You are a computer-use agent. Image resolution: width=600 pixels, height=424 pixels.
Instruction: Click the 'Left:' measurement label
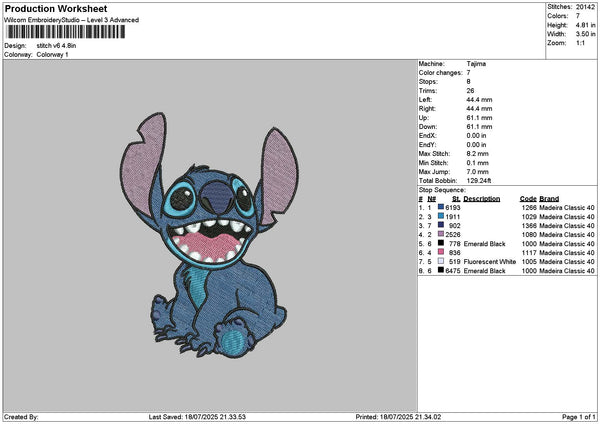425,100
